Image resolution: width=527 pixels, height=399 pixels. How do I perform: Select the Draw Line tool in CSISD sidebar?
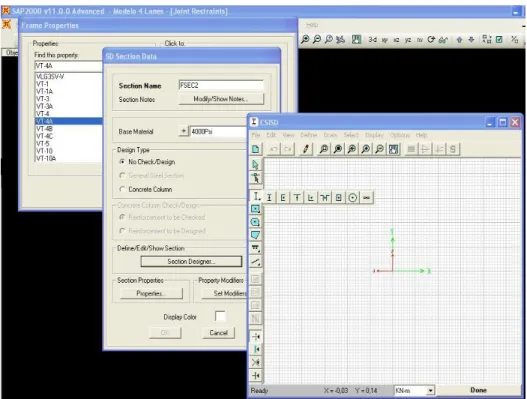tap(255, 262)
